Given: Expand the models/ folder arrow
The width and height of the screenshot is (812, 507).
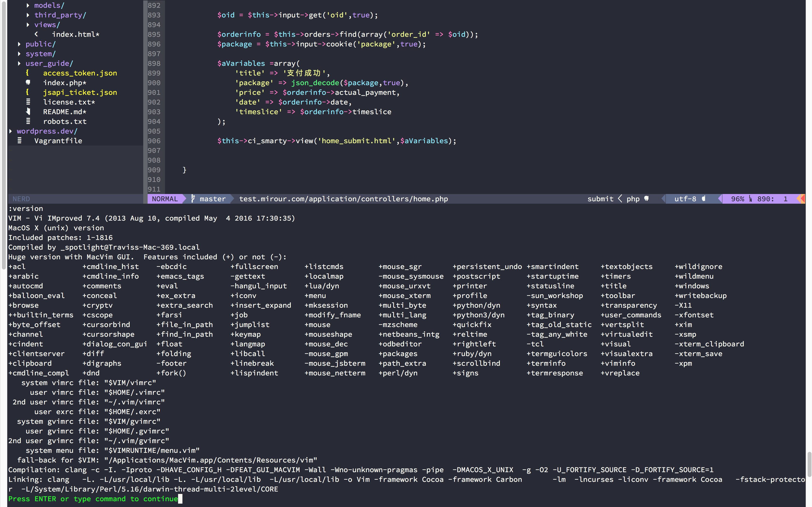Looking at the screenshot, I should [x=28, y=5].
